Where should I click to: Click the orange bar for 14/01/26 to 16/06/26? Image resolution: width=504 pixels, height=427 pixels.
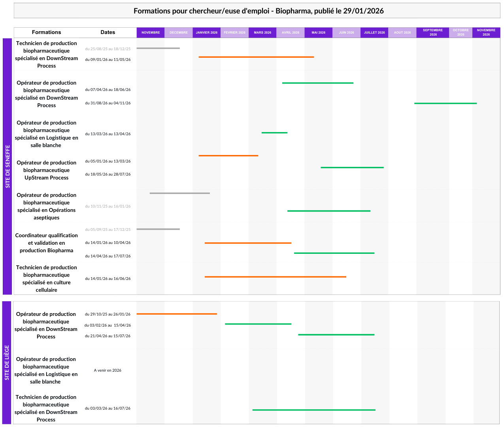click(x=275, y=277)
